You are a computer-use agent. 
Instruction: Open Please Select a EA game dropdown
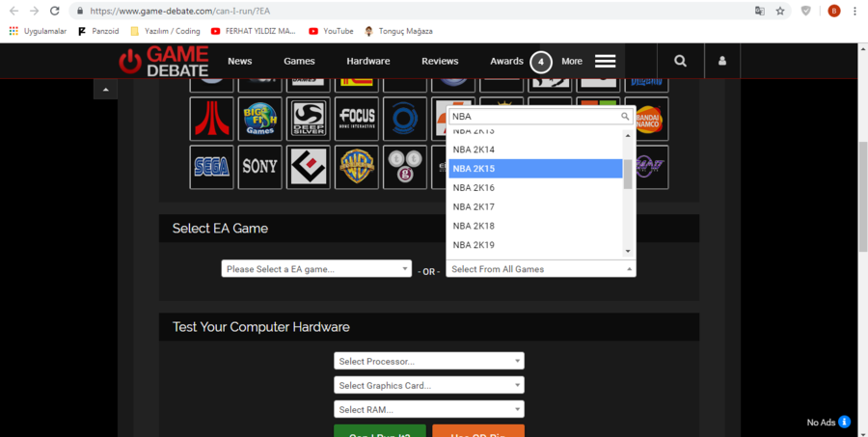click(x=316, y=268)
